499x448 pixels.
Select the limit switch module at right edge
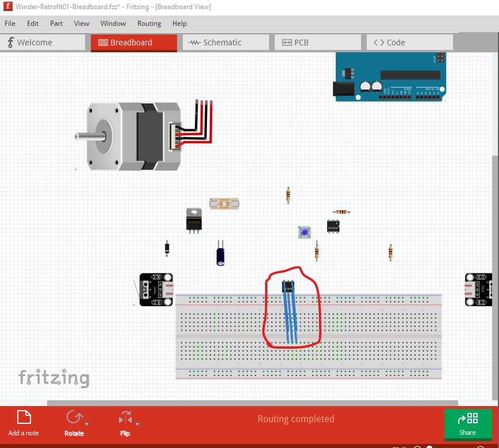click(x=479, y=289)
